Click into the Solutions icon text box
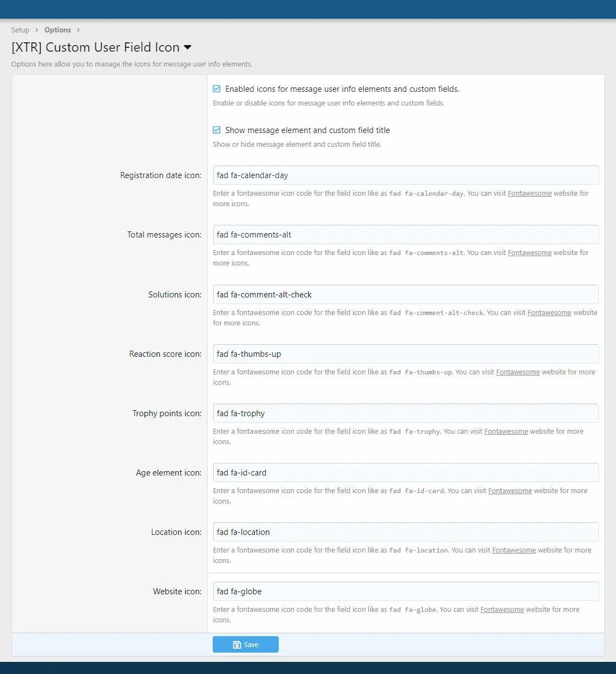This screenshot has width=616, height=674. 406,295
